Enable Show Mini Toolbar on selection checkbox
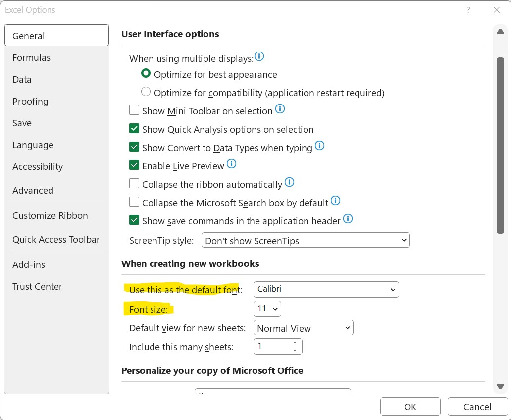Image resolution: width=511 pixels, height=420 pixels. tap(134, 110)
